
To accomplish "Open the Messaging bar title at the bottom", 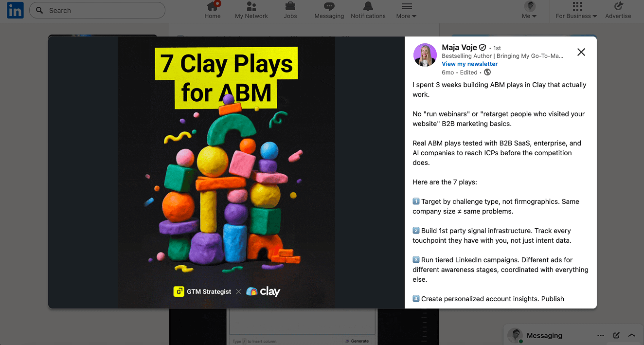I will pos(544,335).
